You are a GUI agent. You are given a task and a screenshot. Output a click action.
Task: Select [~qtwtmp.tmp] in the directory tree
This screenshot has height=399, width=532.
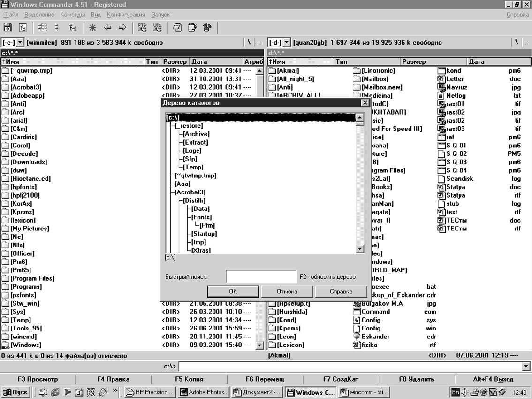(x=196, y=176)
